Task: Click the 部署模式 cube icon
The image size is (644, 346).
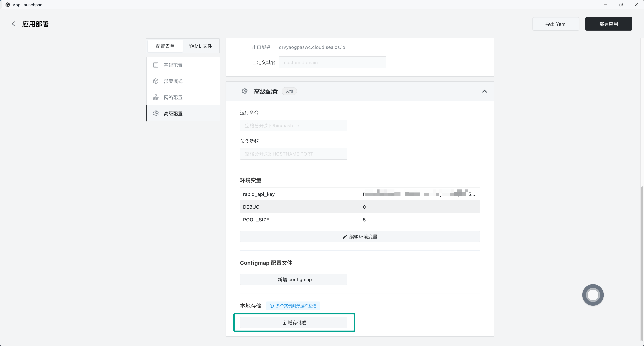Action: 156,81
